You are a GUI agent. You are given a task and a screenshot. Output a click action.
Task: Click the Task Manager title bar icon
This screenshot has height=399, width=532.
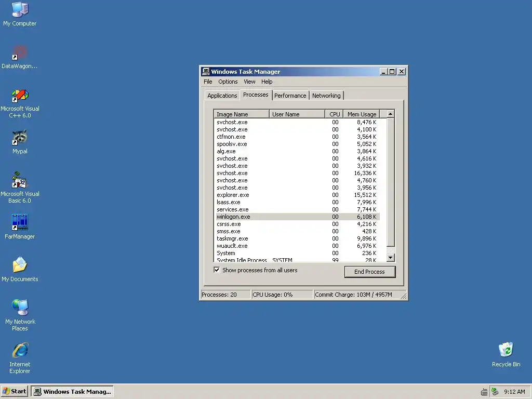point(206,72)
